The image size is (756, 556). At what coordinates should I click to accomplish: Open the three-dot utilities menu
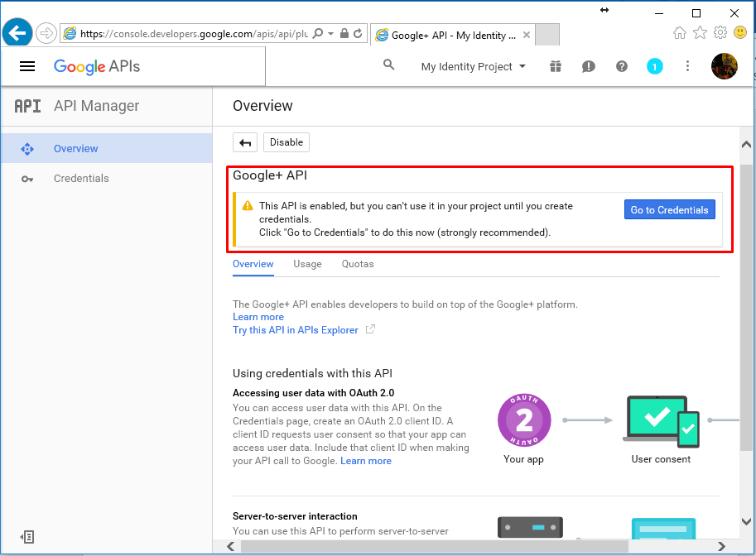pos(687,66)
